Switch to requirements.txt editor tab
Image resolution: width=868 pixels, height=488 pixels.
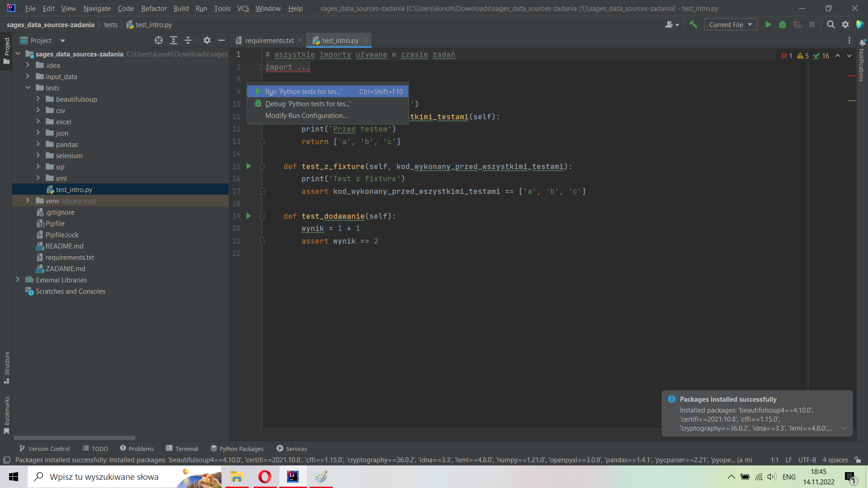click(x=269, y=40)
